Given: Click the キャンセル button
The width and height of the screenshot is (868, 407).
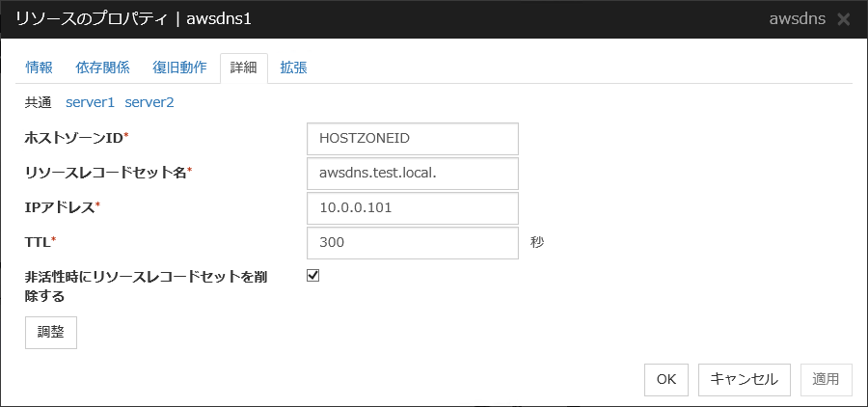Looking at the screenshot, I should tap(744, 379).
